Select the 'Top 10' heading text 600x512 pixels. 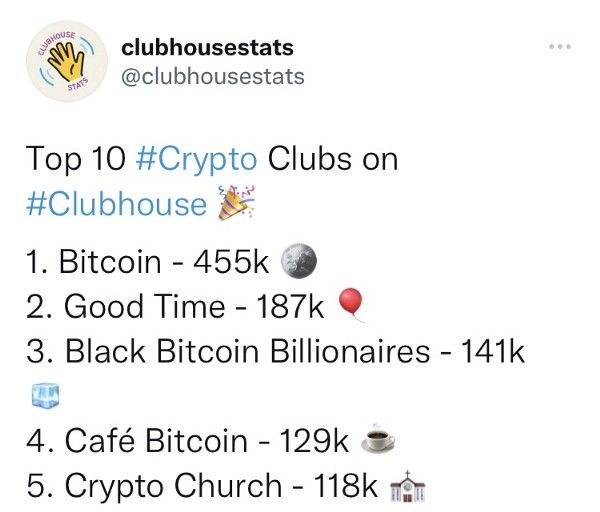pyautogui.click(x=76, y=159)
